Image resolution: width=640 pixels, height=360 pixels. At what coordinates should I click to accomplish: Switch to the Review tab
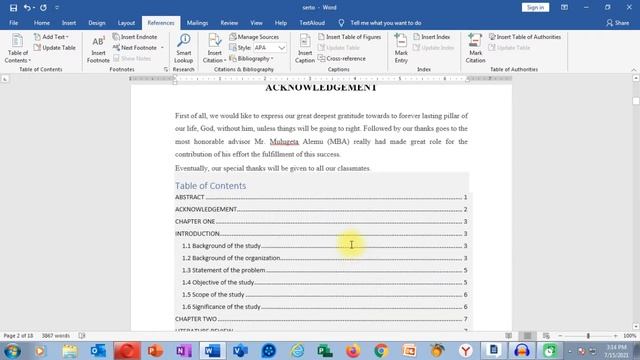click(229, 23)
